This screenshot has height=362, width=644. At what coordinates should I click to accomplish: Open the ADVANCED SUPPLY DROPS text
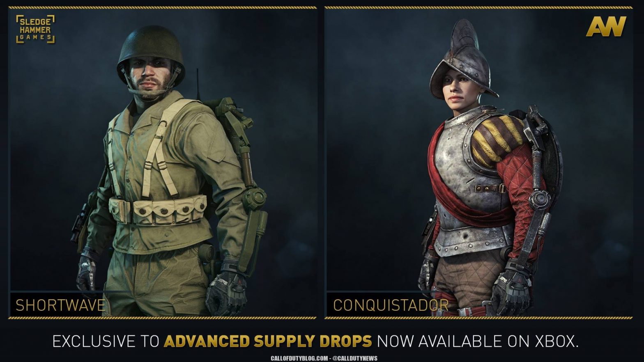click(268, 341)
